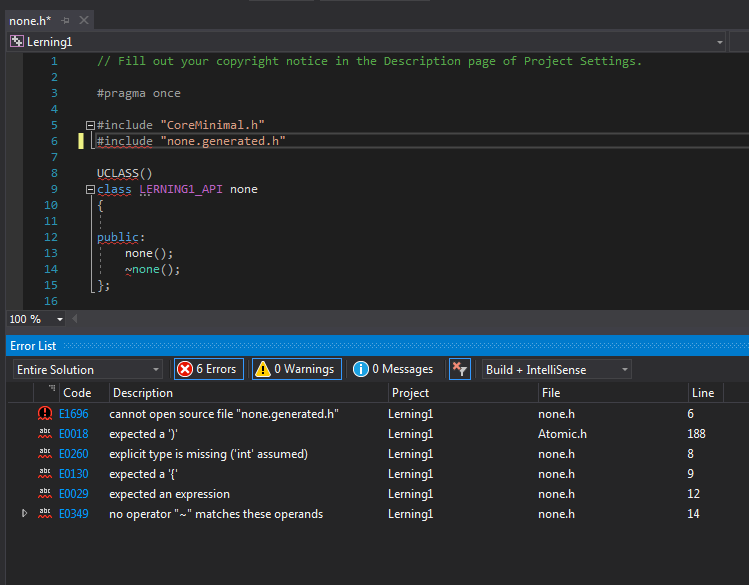Close the none.h editor tab
Image resolution: width=749 pixels, height=585 pixels.
[83, 21]
